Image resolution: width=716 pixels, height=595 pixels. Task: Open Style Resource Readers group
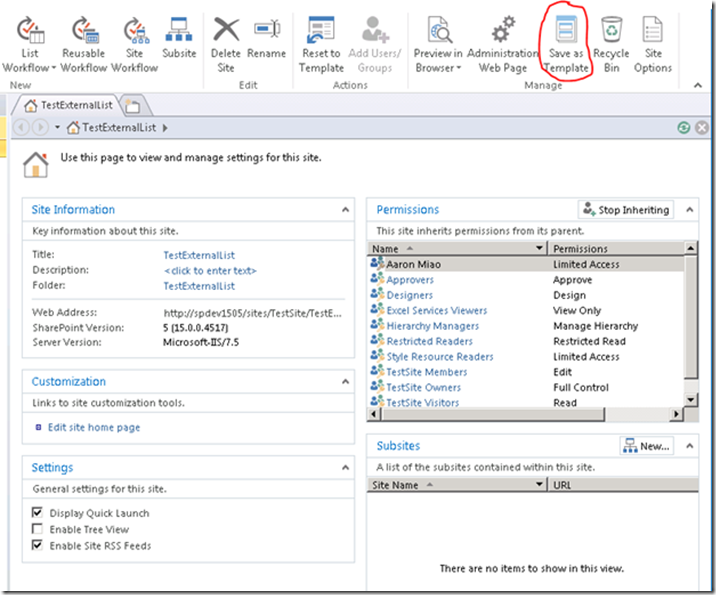[x=440, y=357]
